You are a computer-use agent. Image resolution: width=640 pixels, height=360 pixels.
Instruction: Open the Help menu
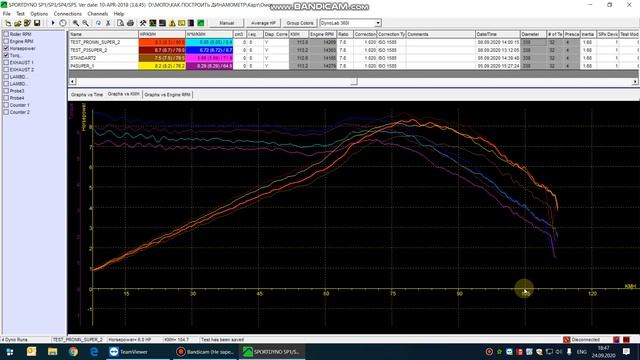(x=119, y=13)
